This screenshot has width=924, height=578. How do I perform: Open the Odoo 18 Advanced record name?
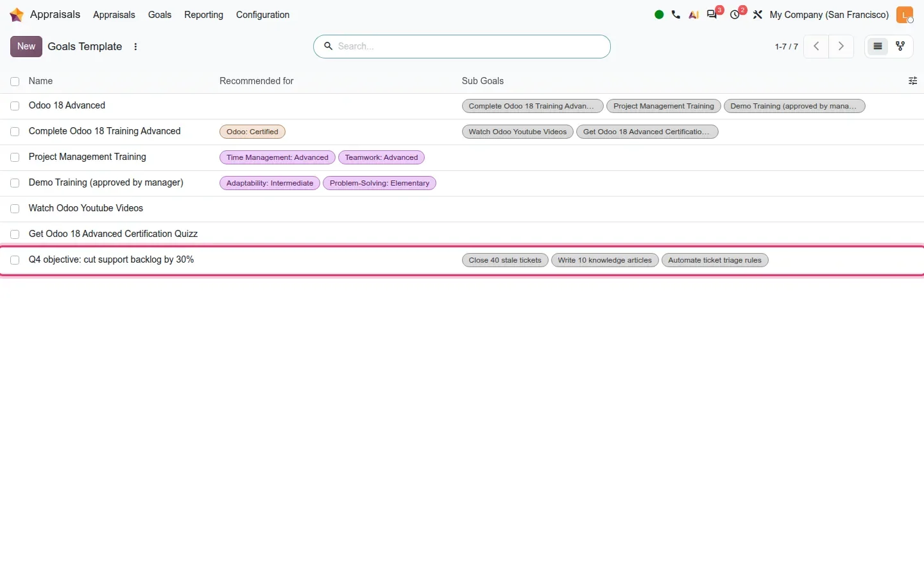[67, 105]
